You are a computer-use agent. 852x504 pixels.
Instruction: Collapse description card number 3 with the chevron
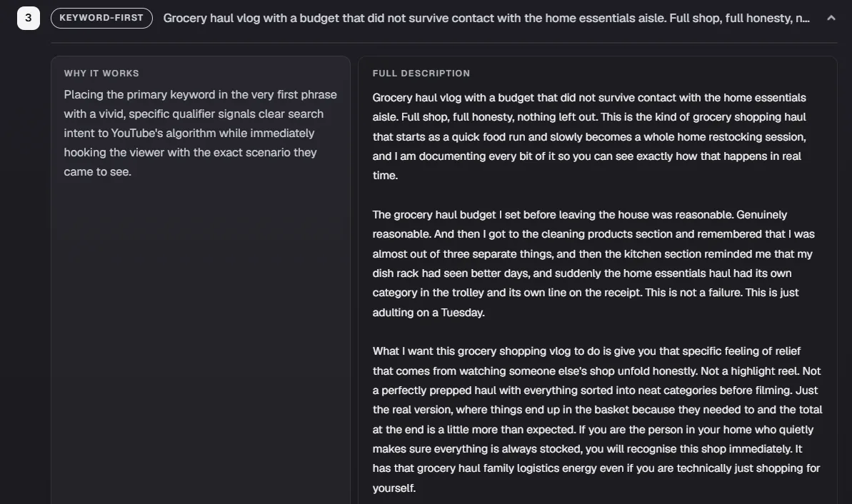tap(831, 18)
